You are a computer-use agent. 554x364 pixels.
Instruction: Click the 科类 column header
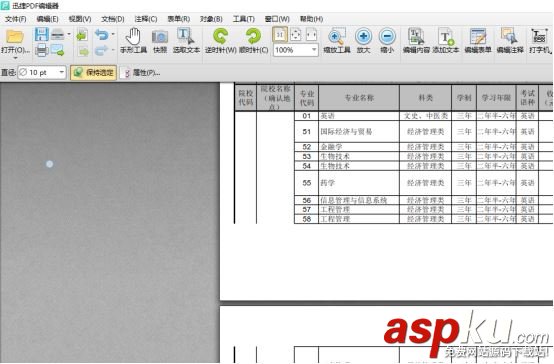point(425,98)
